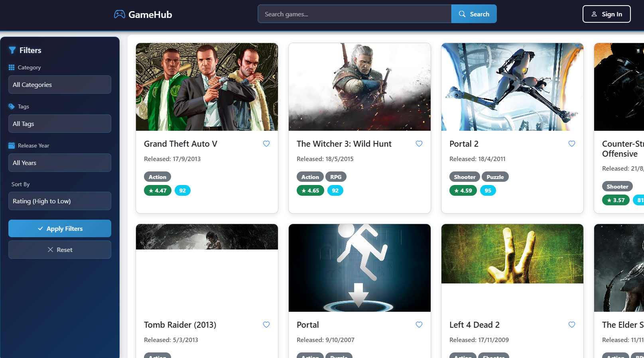Open Left 4 Dead 2 title
This screenshot has height=358, width=644.
pos(475,325)
